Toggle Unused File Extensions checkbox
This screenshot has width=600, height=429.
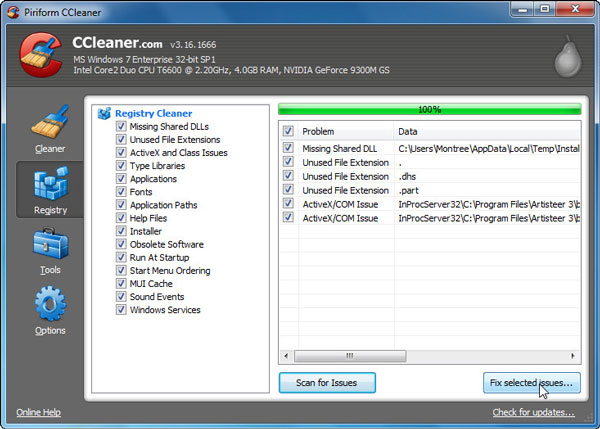click(121, 139)
